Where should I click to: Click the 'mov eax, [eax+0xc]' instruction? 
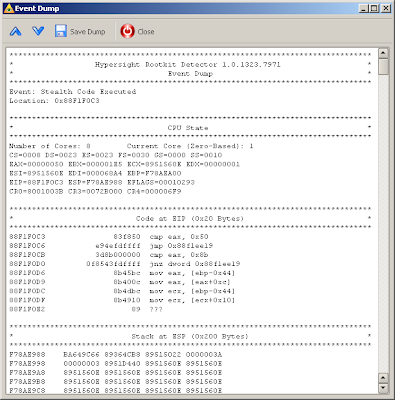tap(190, 282)
